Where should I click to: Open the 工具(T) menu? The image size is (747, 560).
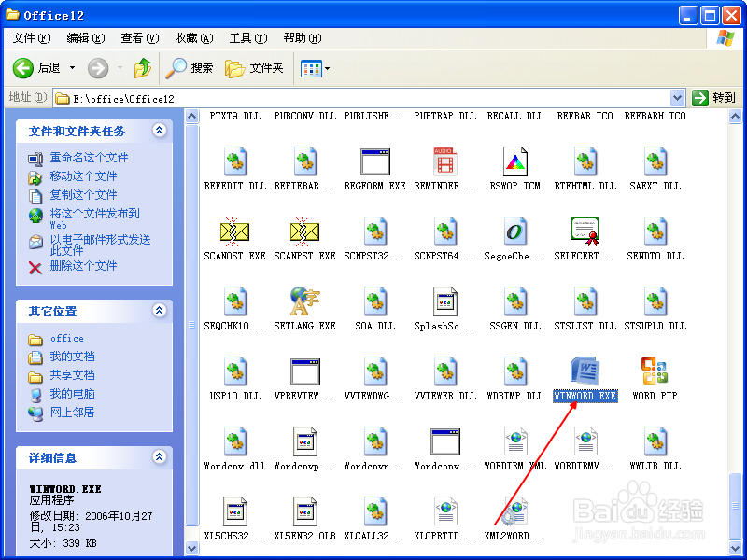click(248, 38)
